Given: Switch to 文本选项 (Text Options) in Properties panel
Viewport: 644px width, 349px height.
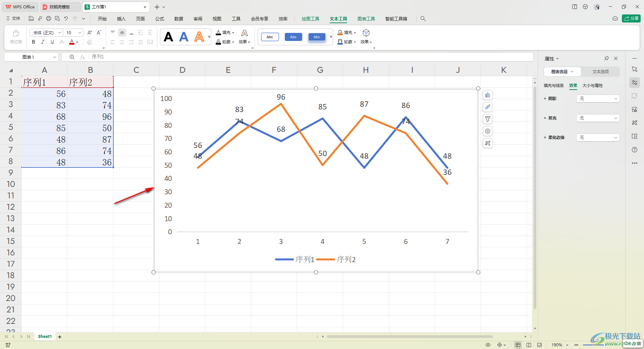Looking at the screenshot, I should pos(600,71).
